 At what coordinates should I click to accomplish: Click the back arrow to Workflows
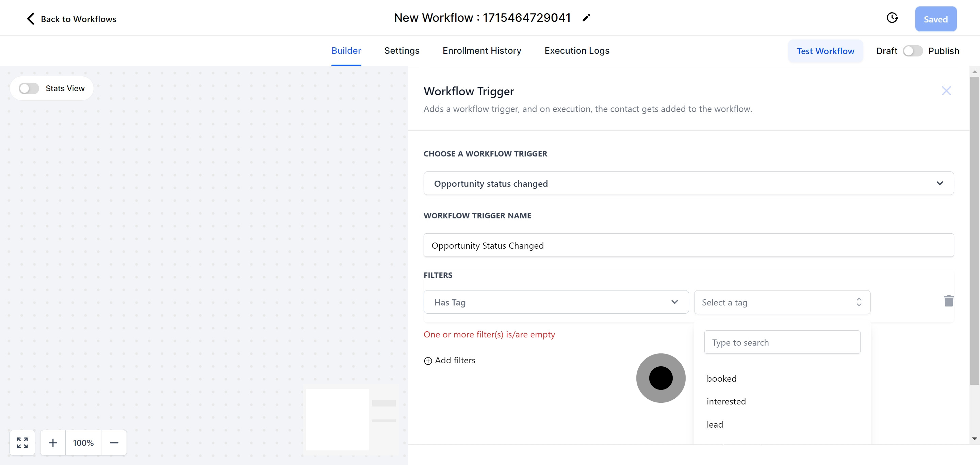click(x=31, y=19)
